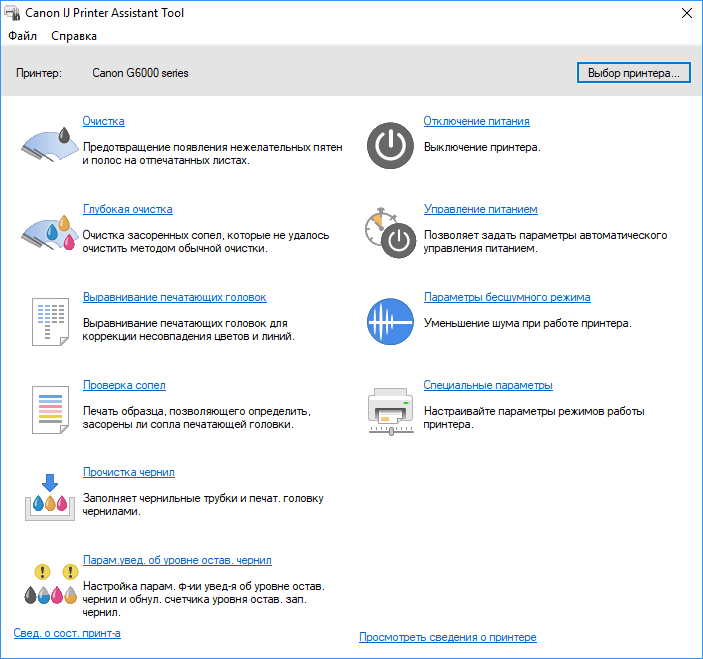Click the text 'Выключение принтера.'
This screenshot has height=659, width=703.
(x=482, y=147)
